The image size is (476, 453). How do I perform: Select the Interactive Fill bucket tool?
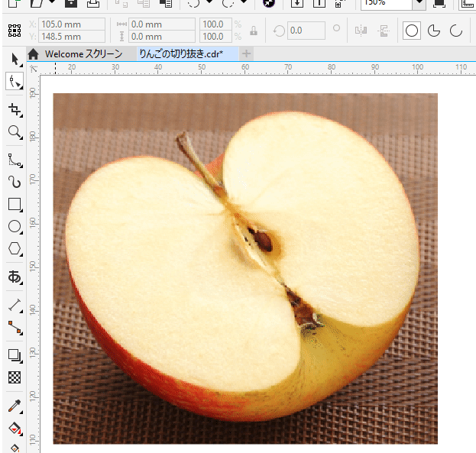tap(15, 429)
